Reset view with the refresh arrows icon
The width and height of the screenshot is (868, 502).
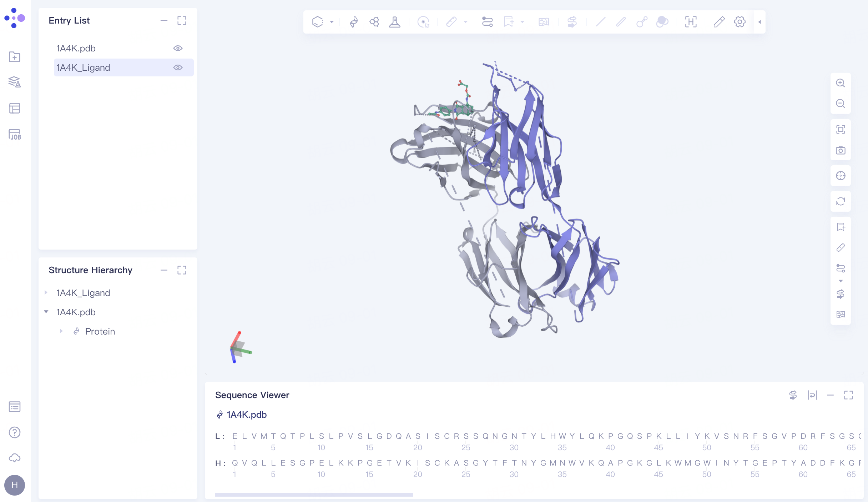(x=841, y=201)
